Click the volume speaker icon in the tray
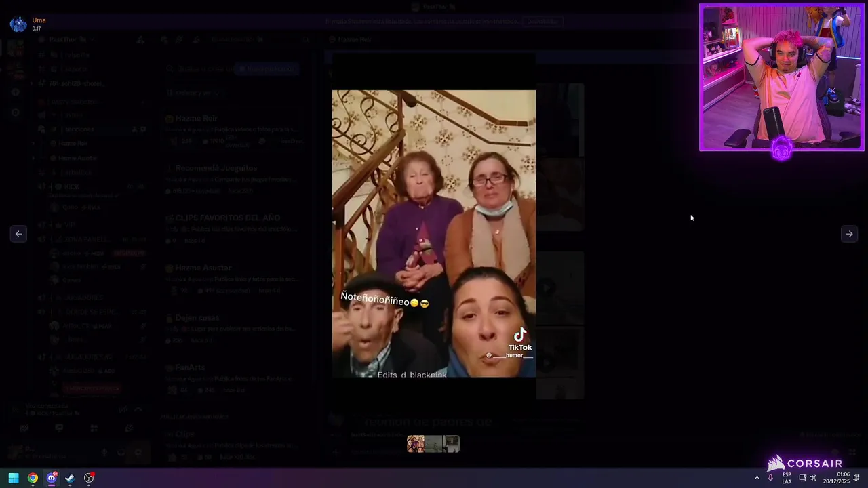Image resolution: width=868 pixels, height=488 pixels. (x=813, y=478)
